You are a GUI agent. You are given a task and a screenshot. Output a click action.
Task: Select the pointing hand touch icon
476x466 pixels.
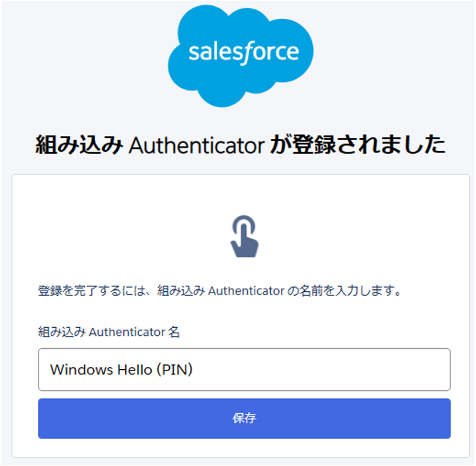click(244, 236)
